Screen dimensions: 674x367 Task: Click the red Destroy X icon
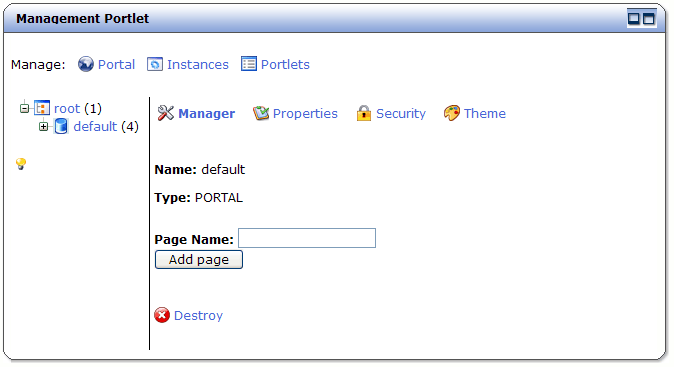click(162, 315)
